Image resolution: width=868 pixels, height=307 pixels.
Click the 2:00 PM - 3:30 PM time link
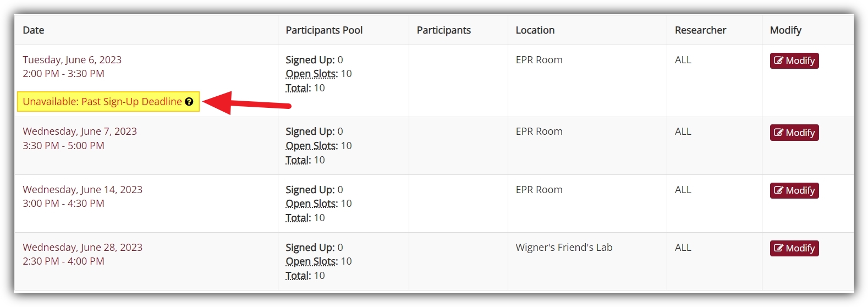click(x=63, y=74)
